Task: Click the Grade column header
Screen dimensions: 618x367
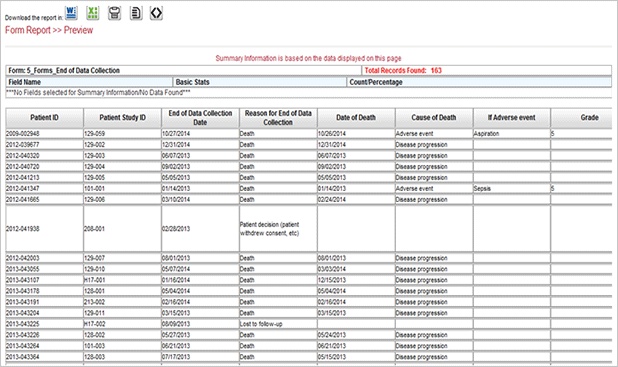Action: click(581, 117)
